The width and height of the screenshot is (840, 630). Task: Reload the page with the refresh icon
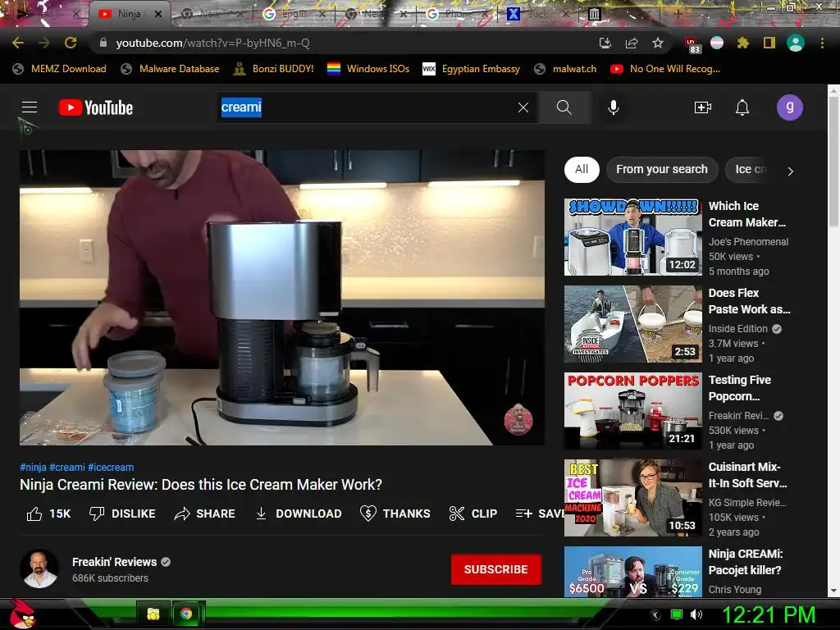71,43
